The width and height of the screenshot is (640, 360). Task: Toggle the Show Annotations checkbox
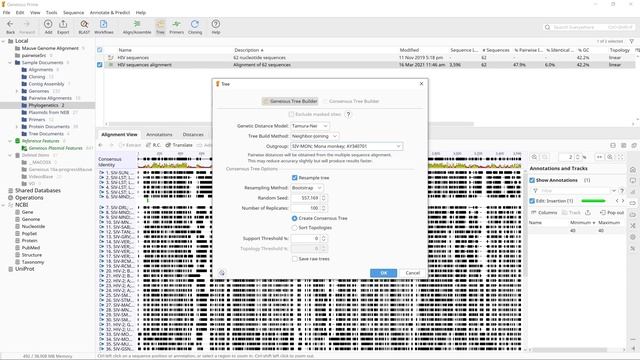(532, 180)
